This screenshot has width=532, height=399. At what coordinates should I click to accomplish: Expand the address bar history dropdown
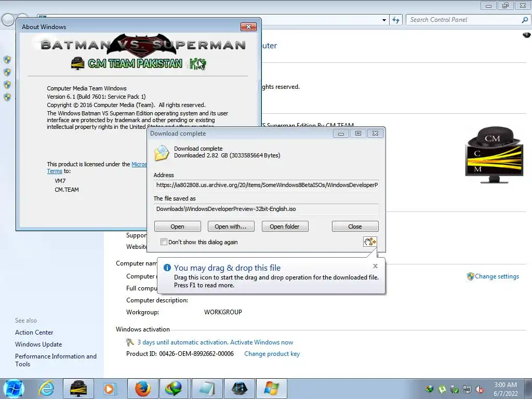(x=384, y=20)
